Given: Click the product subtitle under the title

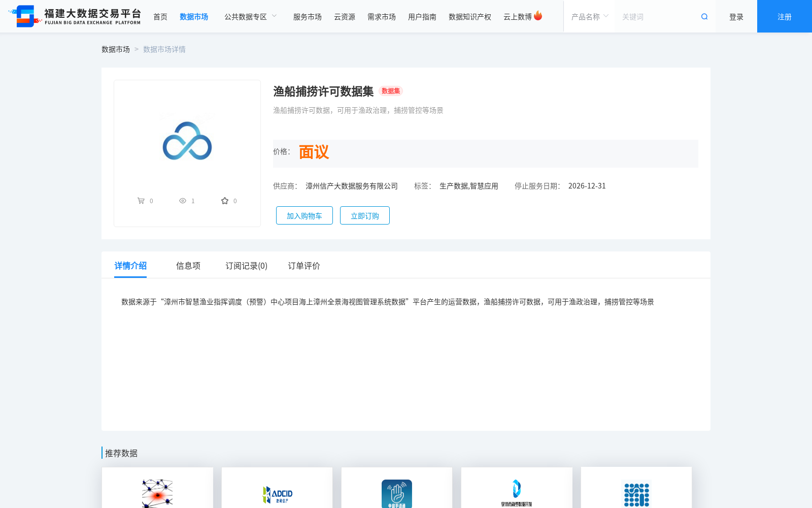Looking at the screenshot, I should (x=358, y=110).
